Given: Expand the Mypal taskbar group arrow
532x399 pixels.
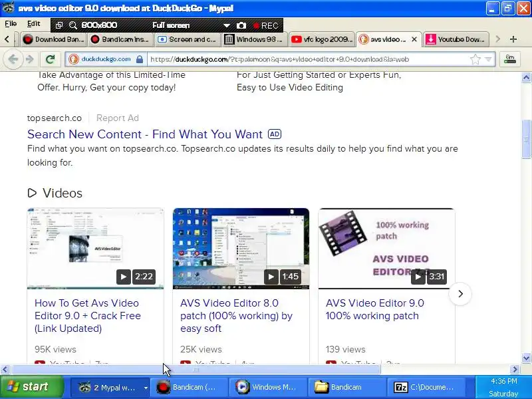Looking at the screenshot, I should pos(146,387).
